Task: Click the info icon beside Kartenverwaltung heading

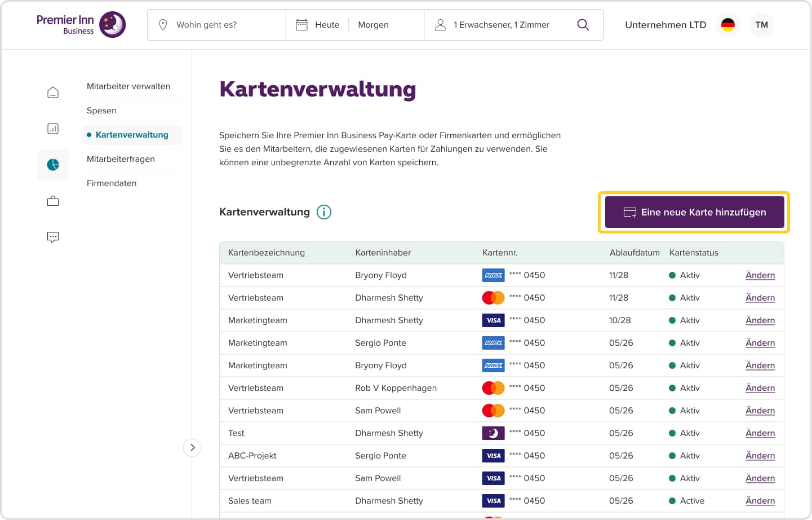Action: [x=323, y=212]
